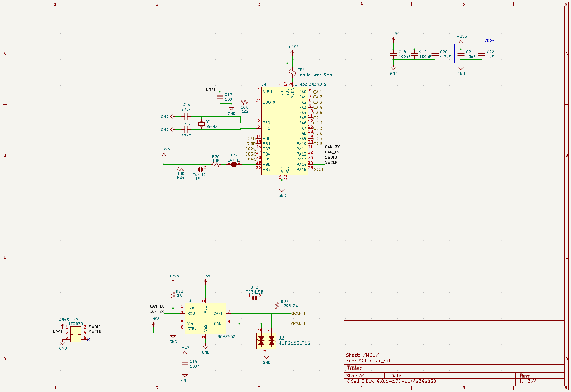Viewport: 571px width, 392px height.
Task: Select the STM32F303KBT6 microcontroller symbol U4
Action: pos(284,130)
